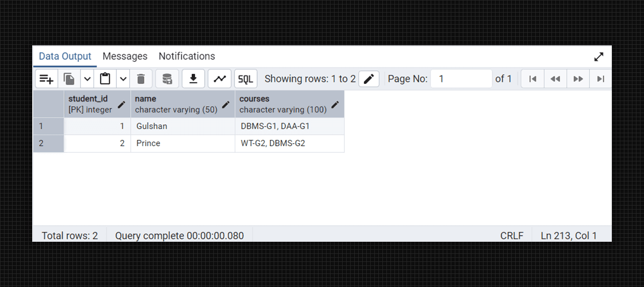Expand the panel with the maximize arrows icon
This screenshot has width=644, height=287.
click(599, 57)
